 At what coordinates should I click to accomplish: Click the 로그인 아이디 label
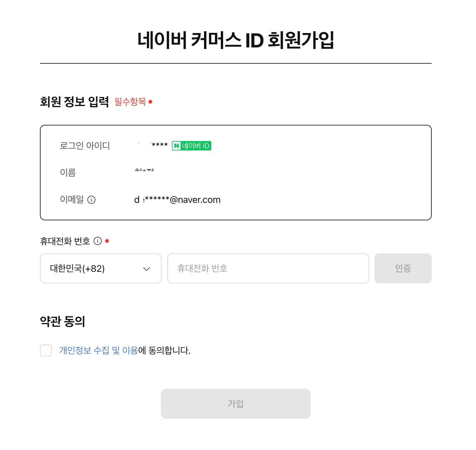[x=85, y=146]
